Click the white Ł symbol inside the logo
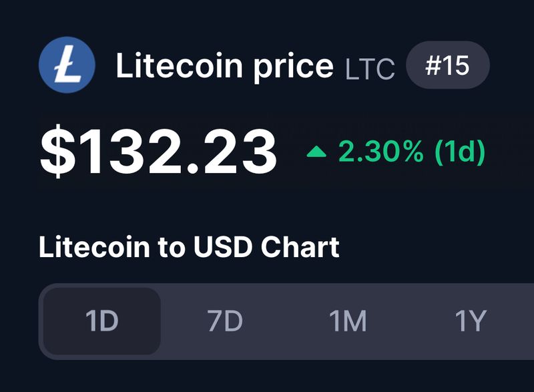The height and width of the screenshot is (392, 534). pos(67,65)
